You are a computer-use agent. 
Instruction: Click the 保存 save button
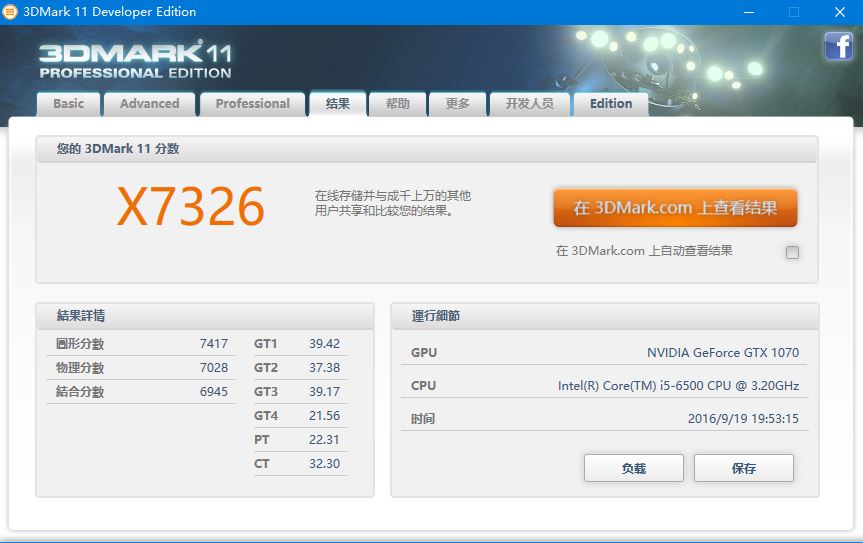pos(744,468)
